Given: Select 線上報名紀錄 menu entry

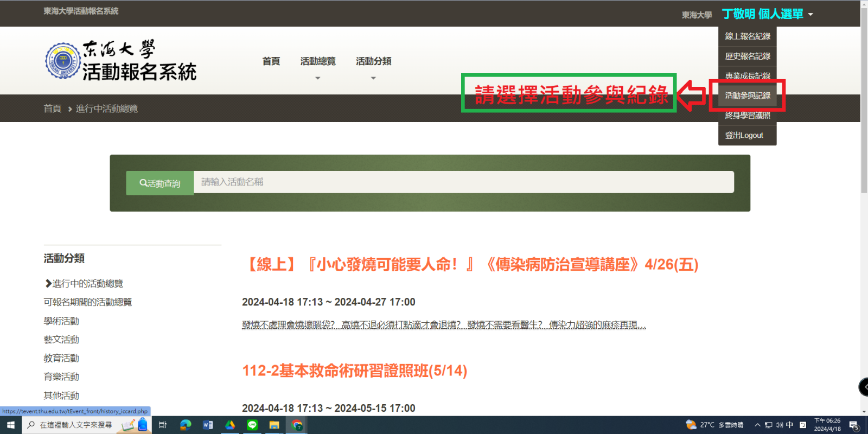Looking at the screenshot, I should [x=748, y=36].
